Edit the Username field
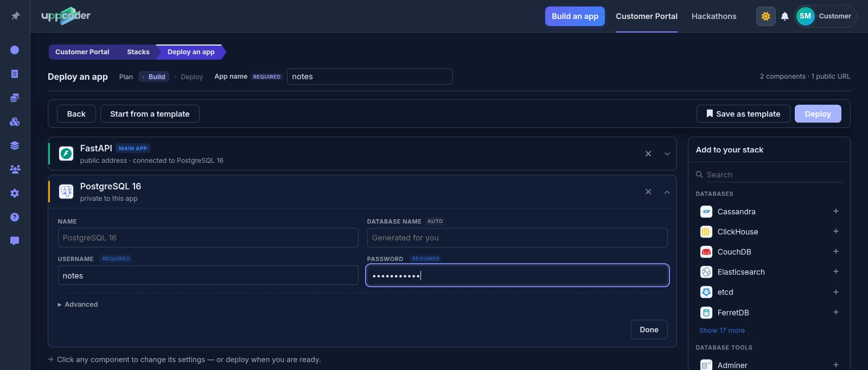868x370 pixels. click(x=208, y=276)
